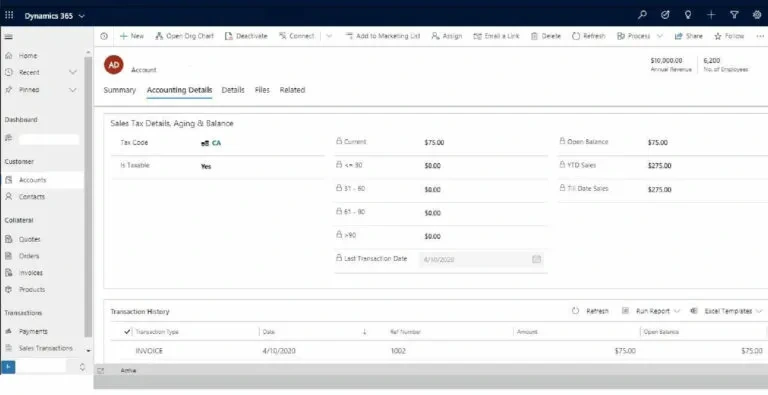Click Share in the command bar
Image resolution: width=768 pixels, height=395 pixels.
689,36
